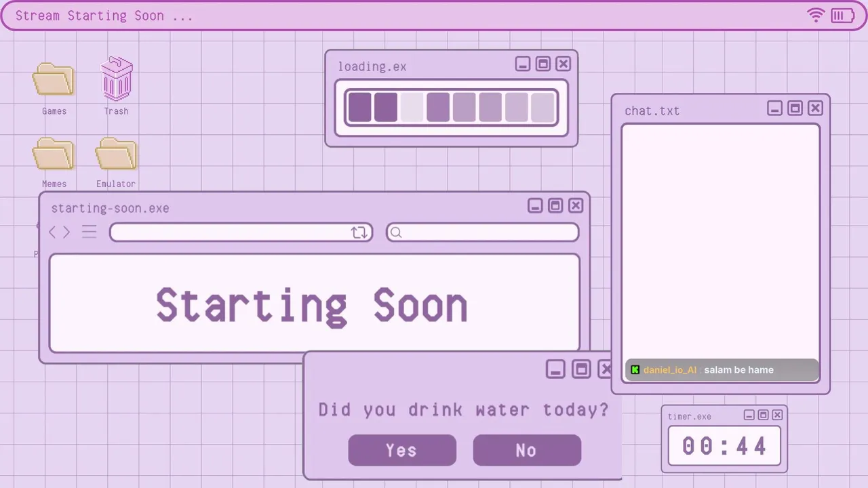Click the magnifier search icon
This screenshot has width=868, height=488.
(397, 232)
